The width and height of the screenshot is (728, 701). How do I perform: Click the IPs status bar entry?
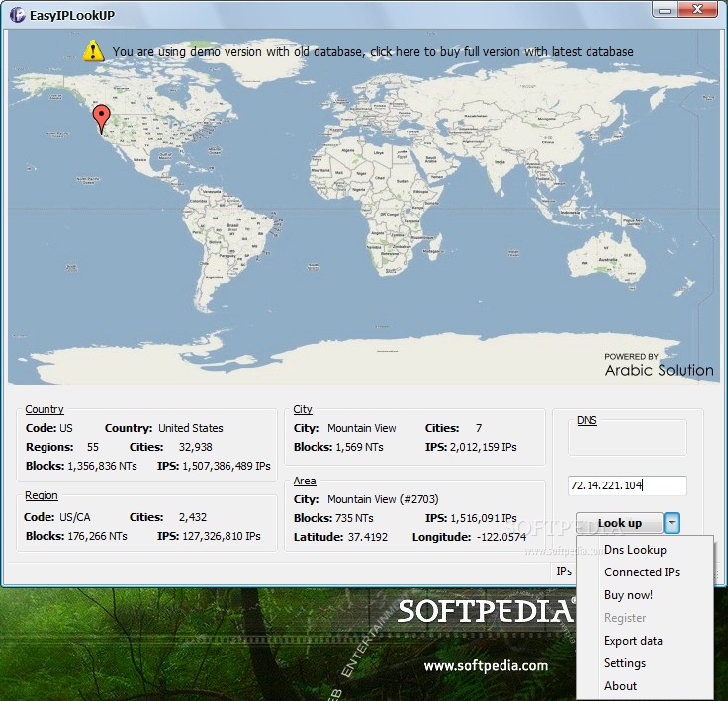coord(564,571)
